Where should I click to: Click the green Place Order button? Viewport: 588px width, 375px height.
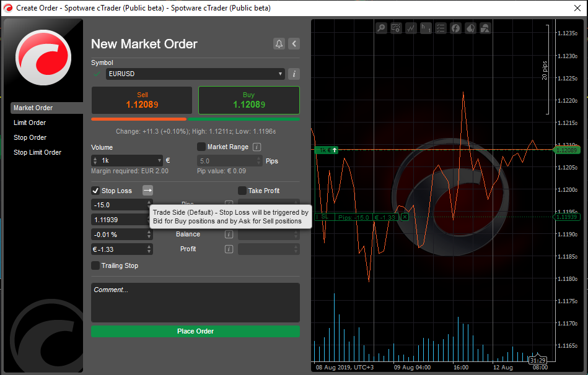coord(195,332)
